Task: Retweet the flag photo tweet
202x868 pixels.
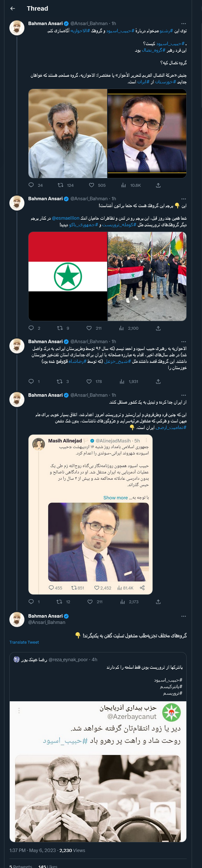Action: [x=60, y=328]
